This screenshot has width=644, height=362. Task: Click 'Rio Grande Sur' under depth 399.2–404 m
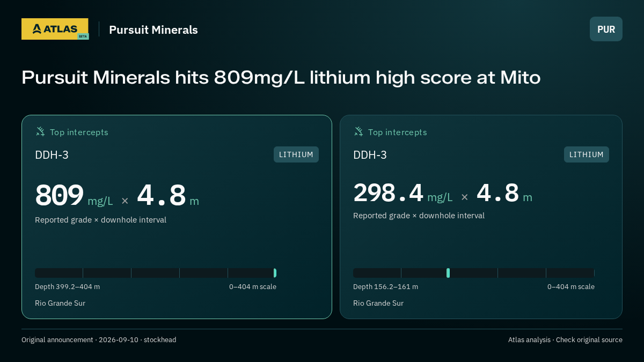tap(60, 303)
